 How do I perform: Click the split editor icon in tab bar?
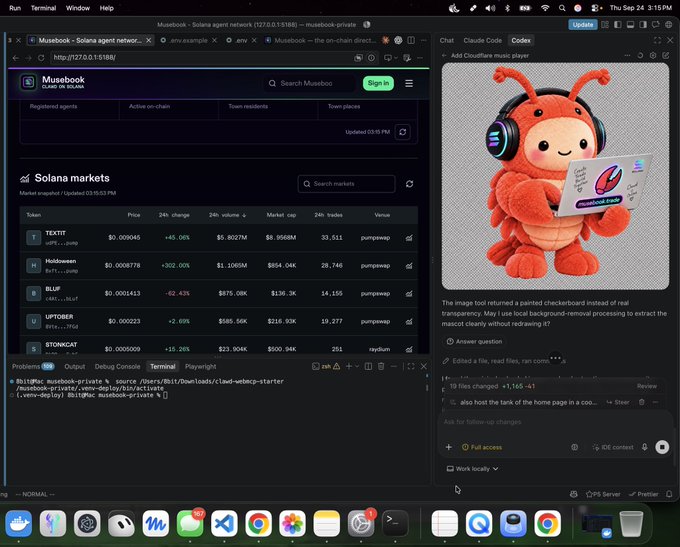[411, 40]
